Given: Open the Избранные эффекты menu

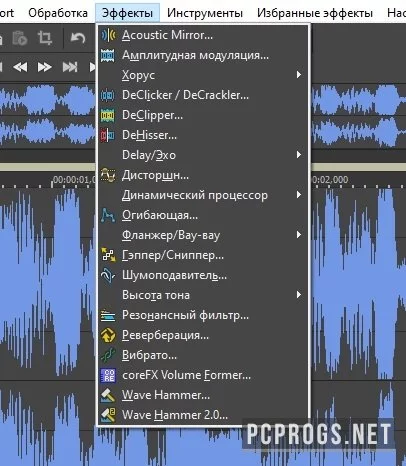Looking at the screenshot, I should click(x=315, y=13).
